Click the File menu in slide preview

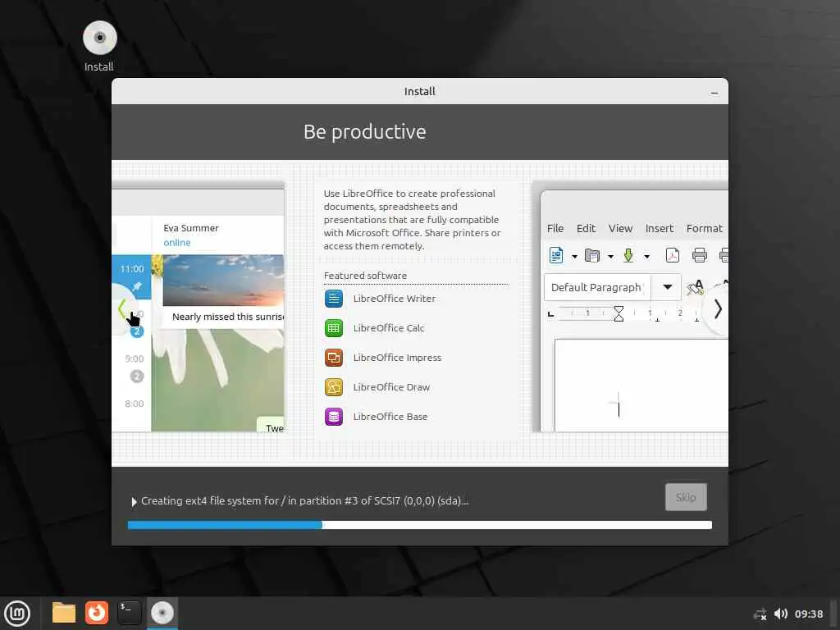[555, 228]
